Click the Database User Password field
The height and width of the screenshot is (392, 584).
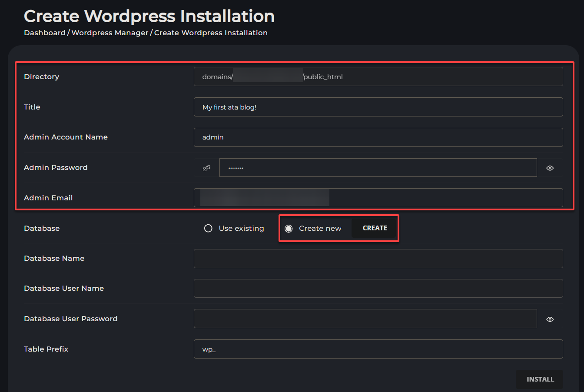pyautogui.click(x=365, y=319)
